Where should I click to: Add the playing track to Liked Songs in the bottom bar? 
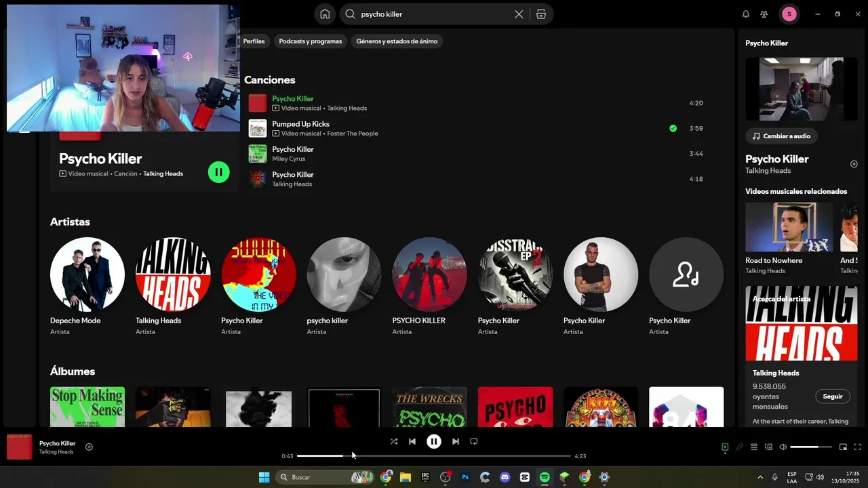(89, 447)
